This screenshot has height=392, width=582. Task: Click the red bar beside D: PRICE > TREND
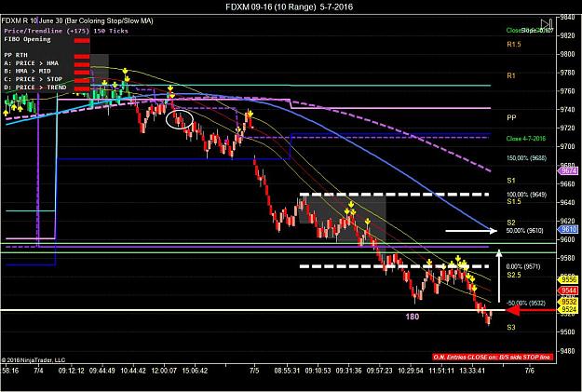pos(82,88)
